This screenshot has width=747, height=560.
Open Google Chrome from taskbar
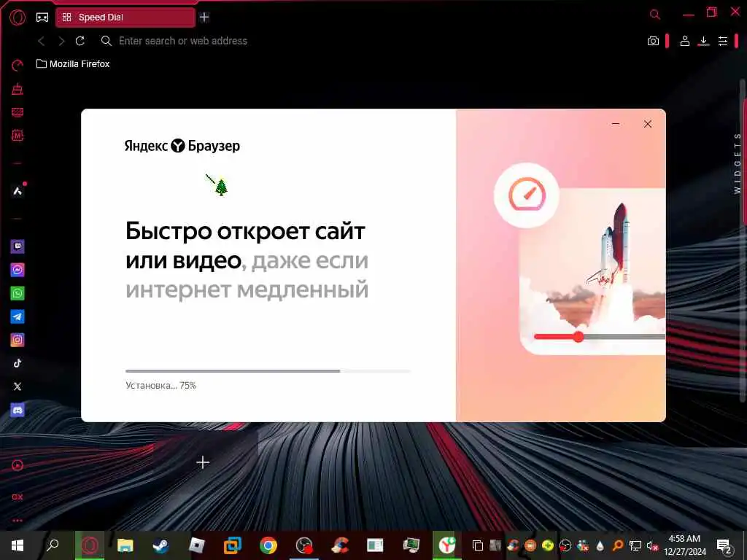[268, 545]
